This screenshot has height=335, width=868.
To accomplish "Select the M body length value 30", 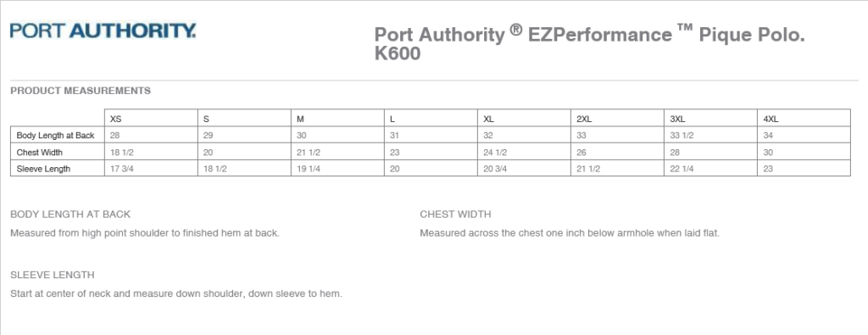I will [337, 135].
